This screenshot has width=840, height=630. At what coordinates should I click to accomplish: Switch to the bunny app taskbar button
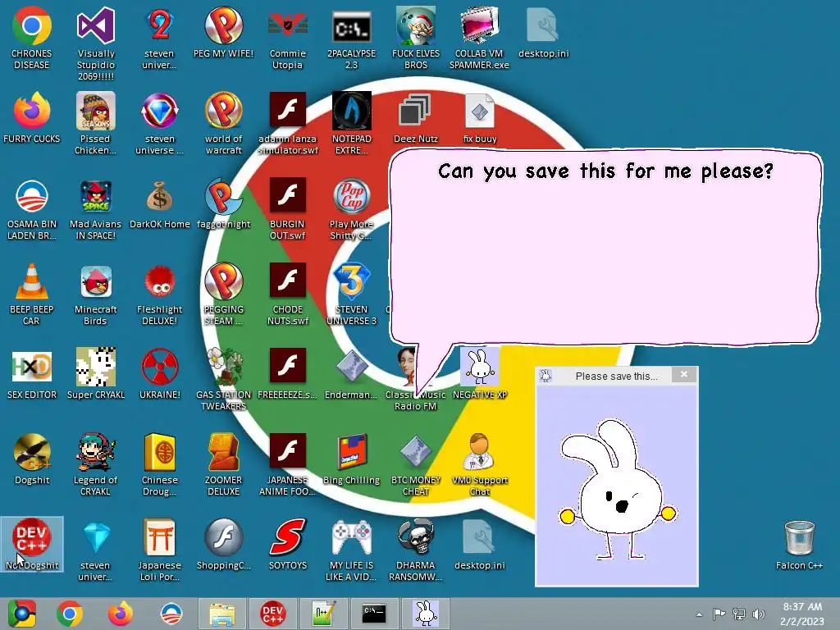pyautogui.click(x=426, y=614)
